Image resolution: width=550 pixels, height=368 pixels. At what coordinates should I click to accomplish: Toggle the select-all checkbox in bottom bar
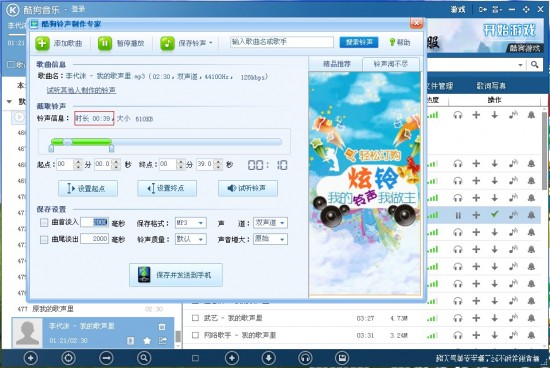coord(195,358)
